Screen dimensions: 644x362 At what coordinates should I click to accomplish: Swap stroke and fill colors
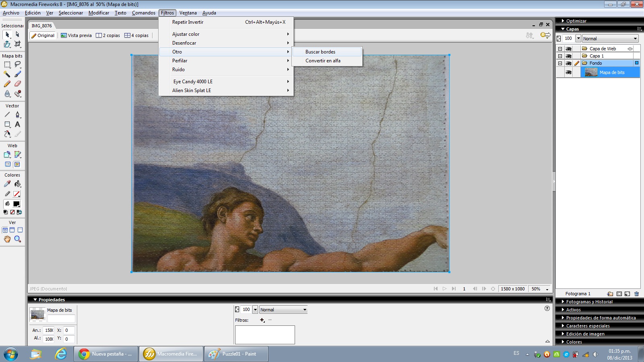19,212
